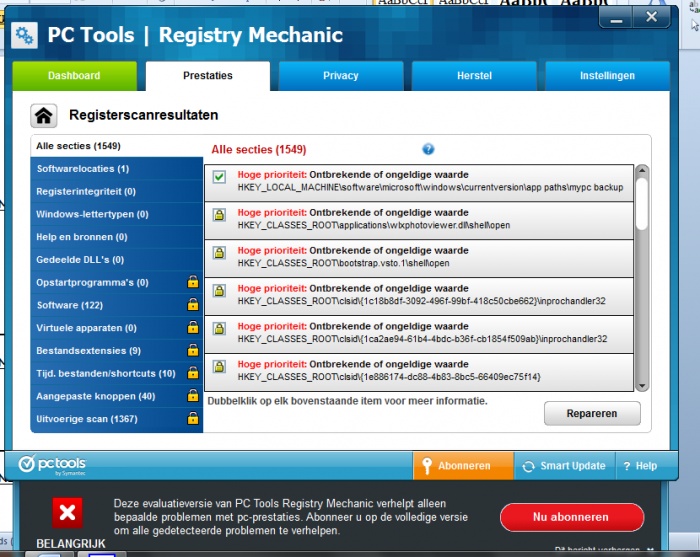Open Help in the bottom bar

[640, 466]
